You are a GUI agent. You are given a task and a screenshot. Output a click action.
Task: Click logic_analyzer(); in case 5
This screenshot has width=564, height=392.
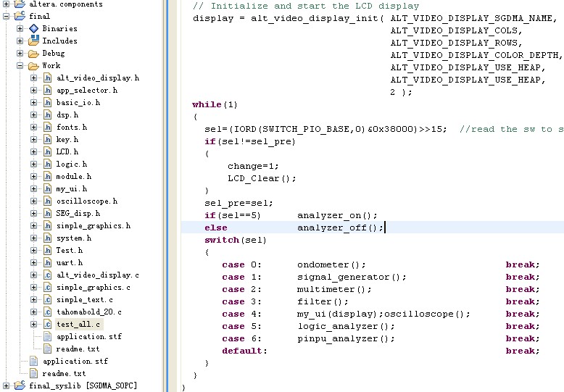[x=346, y=327]
